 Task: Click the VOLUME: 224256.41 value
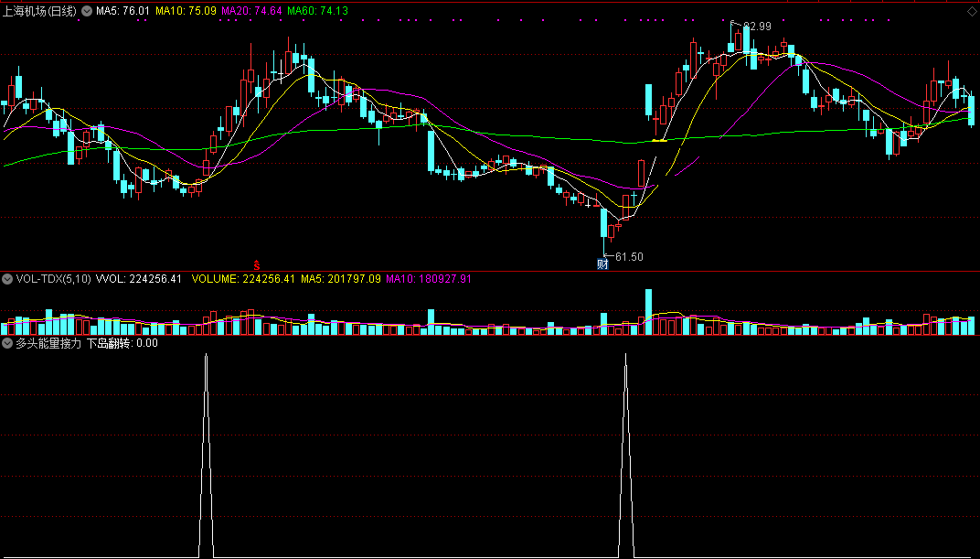point(243,279)
